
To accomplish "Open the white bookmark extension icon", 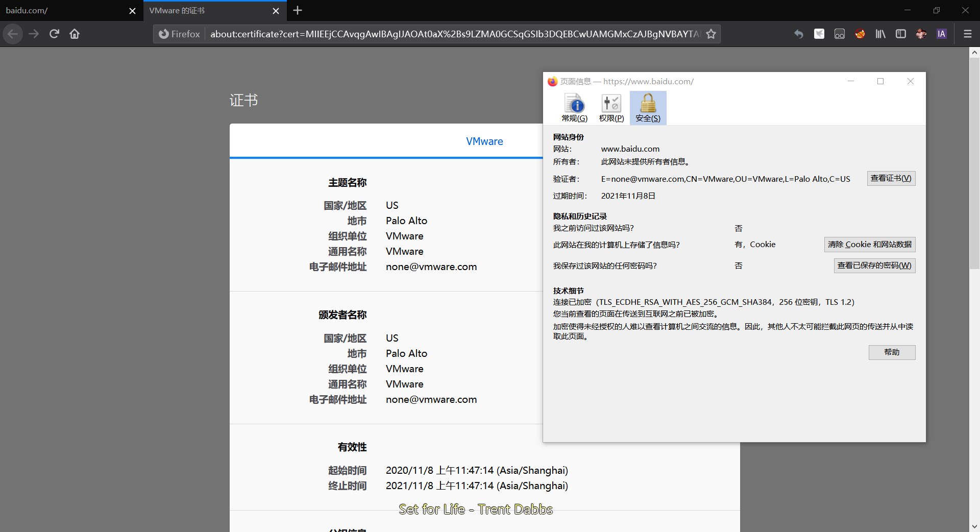I will [819, 34].
